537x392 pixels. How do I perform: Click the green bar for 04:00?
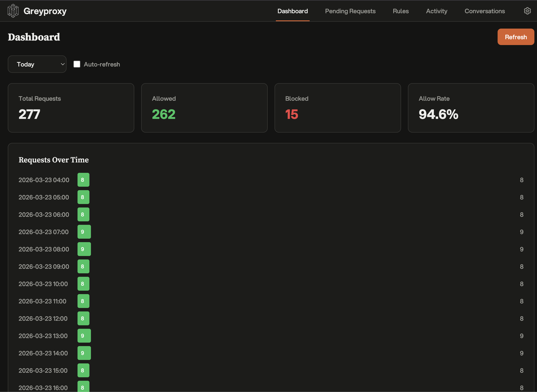84,180
